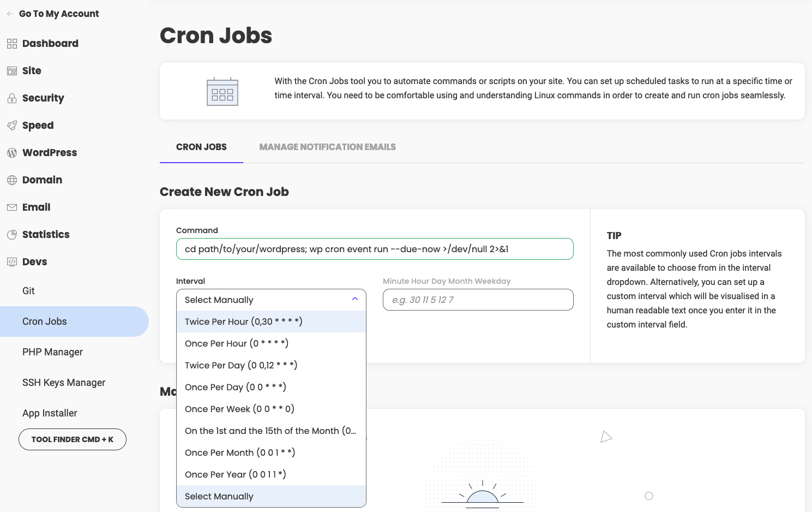
Task: Select Once Per Month interval option
Action: (271, 453)
